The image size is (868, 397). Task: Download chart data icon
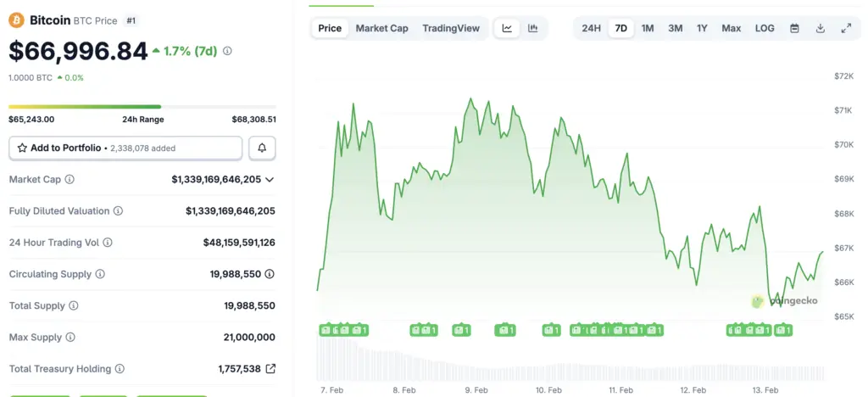pyautogui.click(x=821, y=28)
